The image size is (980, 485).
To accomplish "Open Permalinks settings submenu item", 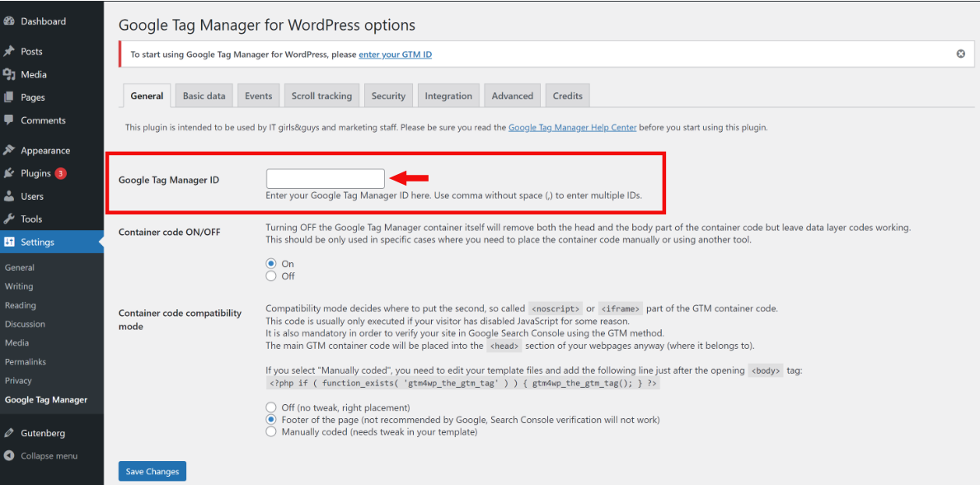I will (26, 362).
